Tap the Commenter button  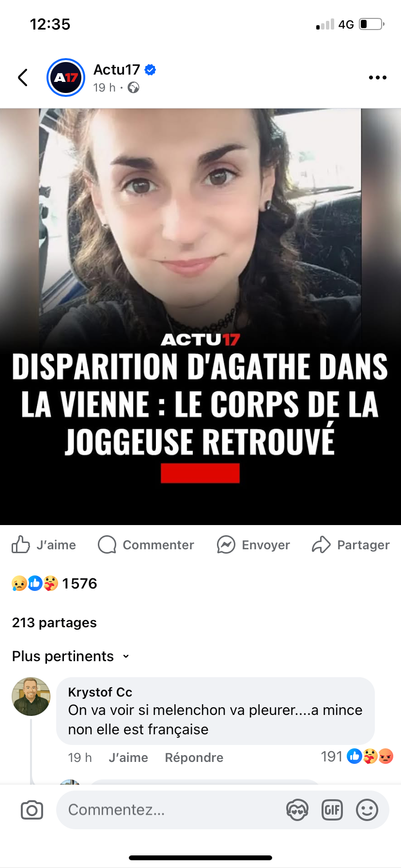click(146, 545)
